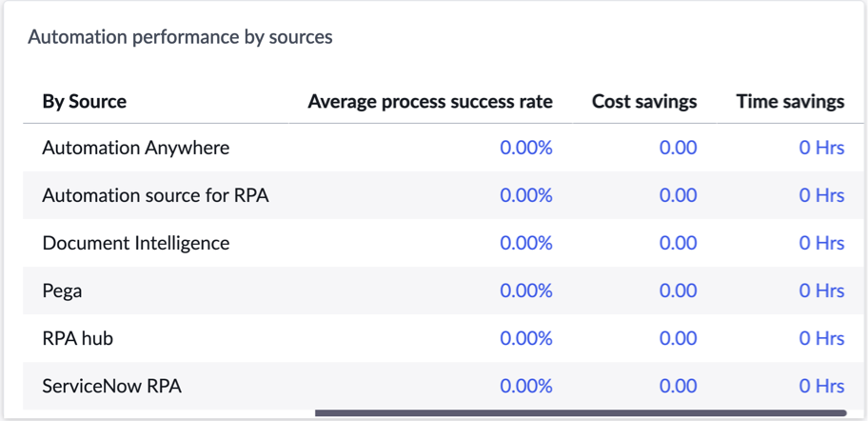
Task: Open Automation Anywhere cost savings 0.00
Action: click(678, 148)
